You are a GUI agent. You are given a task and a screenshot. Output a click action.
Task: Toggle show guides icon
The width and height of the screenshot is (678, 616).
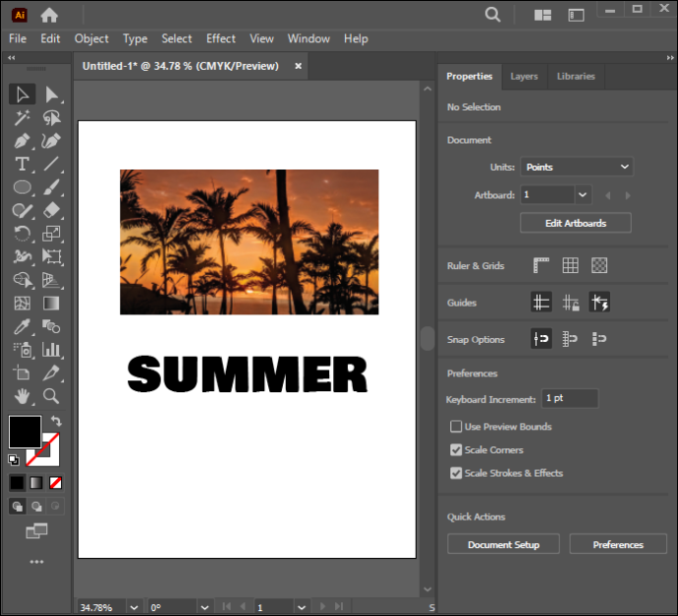point(541,303)
